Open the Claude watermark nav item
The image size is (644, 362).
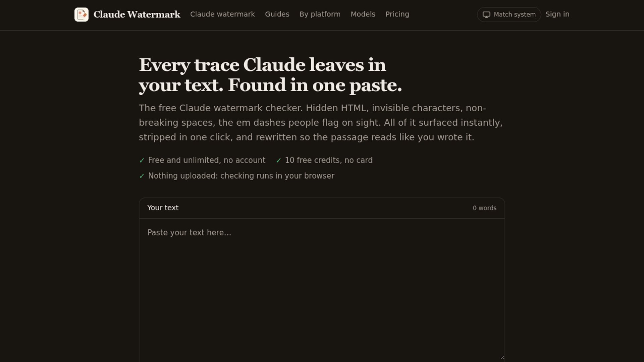(222, 14)
